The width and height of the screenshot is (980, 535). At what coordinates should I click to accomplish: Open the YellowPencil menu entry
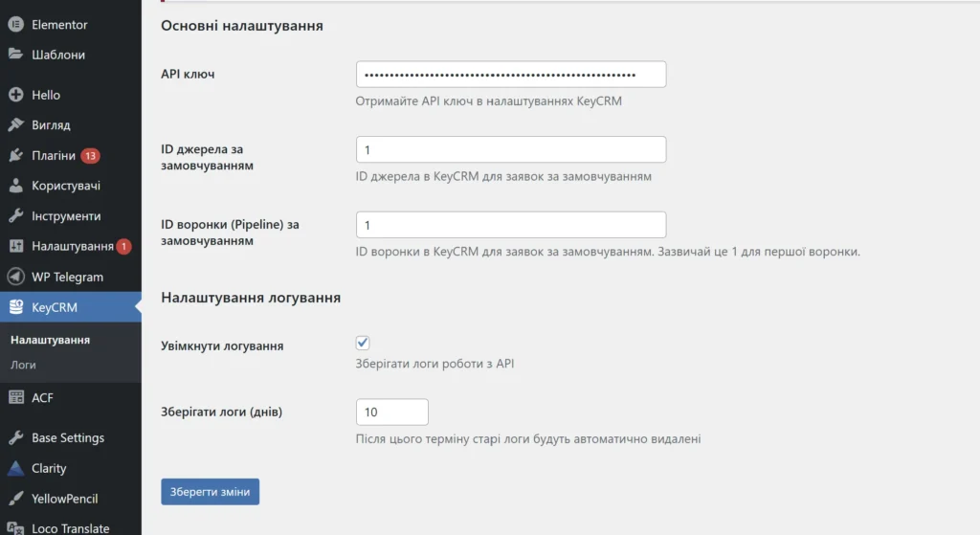coord(64,499)
